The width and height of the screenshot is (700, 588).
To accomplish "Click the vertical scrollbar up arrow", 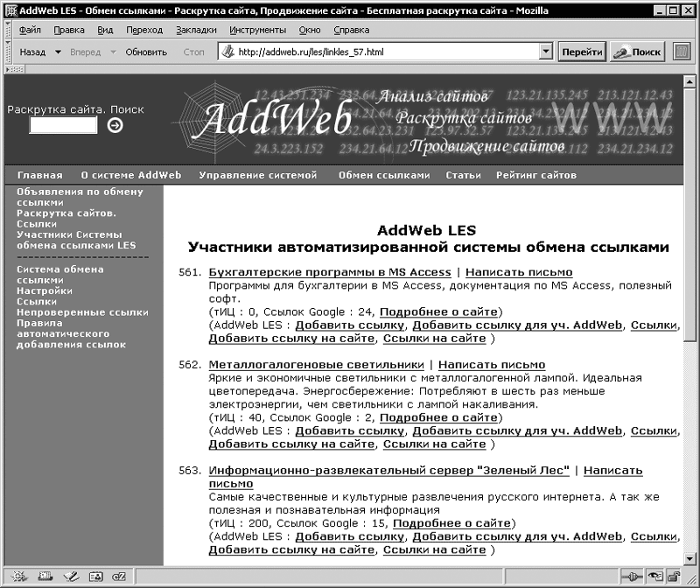I will pos(689,81).
